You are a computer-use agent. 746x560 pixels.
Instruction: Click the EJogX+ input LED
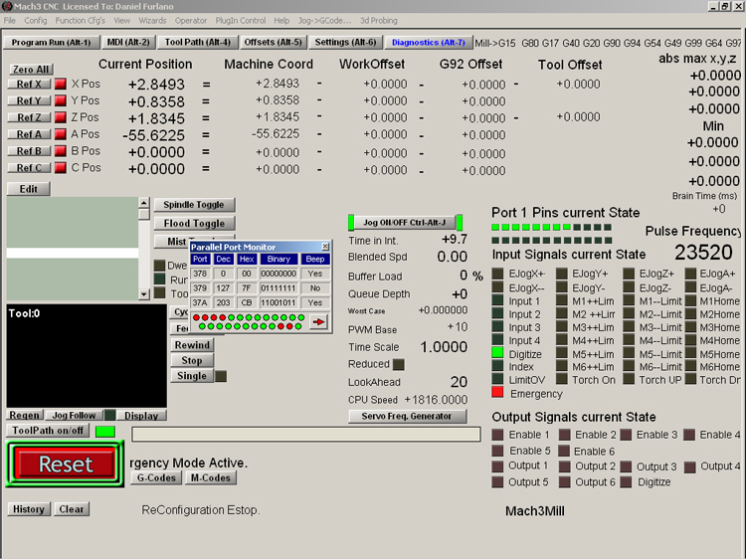[x=497, y=274]
